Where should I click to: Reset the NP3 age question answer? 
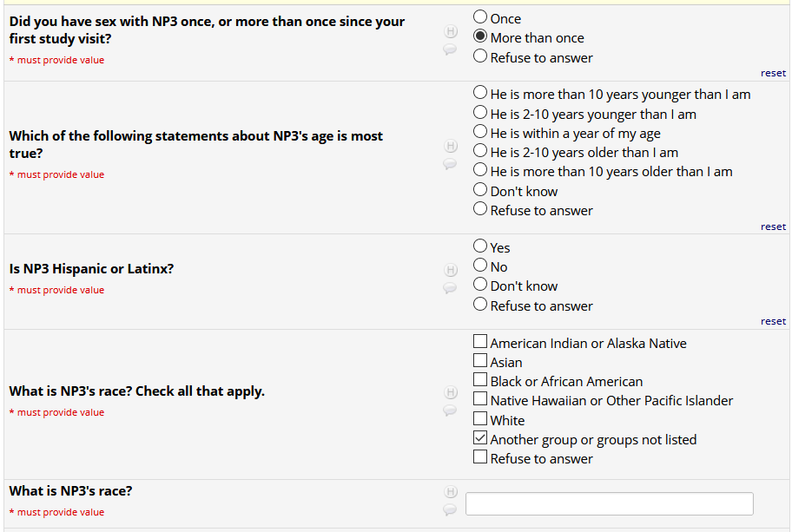[x=773, y=227]
